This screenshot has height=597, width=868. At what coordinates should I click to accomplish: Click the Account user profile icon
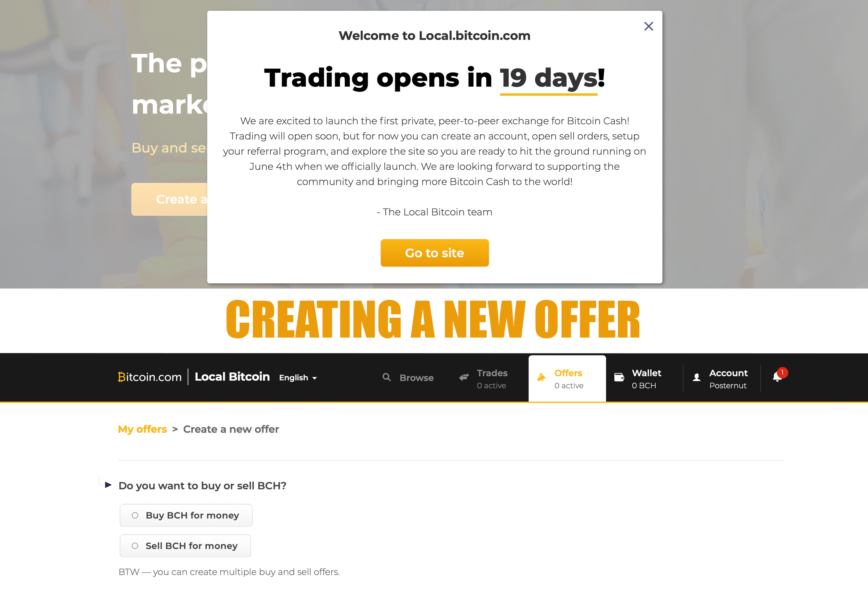click(x=697, y=378)
